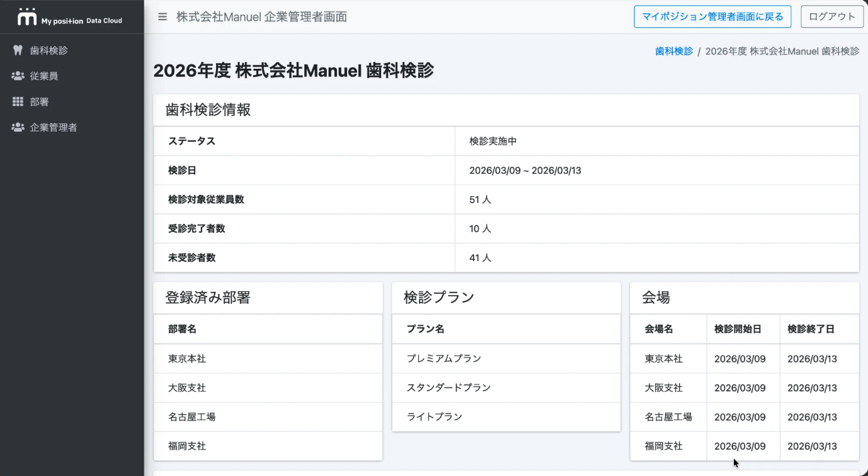This screenshot has width=868, height=476.
Task: Click the 51 人 value
Action: click(480, 199)
